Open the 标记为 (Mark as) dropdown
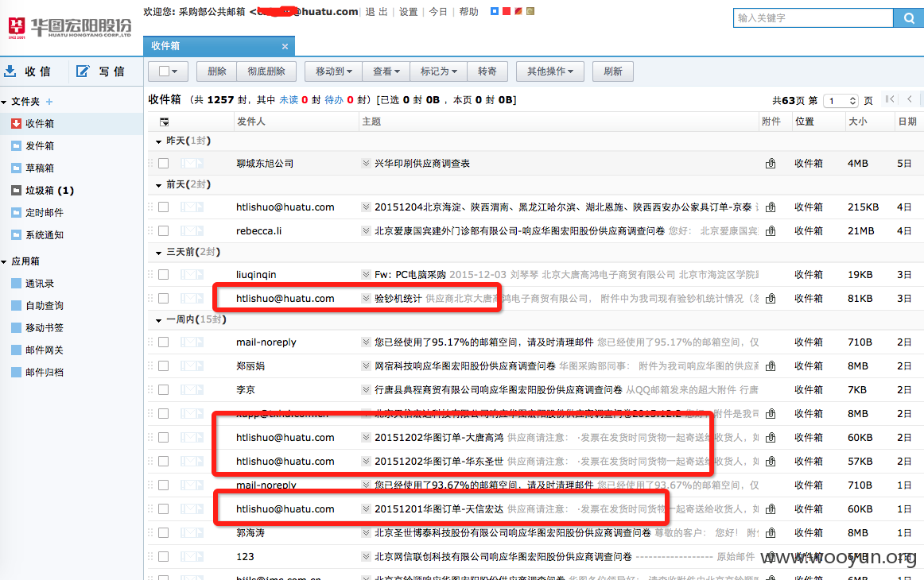924x580 pixels. coord(438,72)
